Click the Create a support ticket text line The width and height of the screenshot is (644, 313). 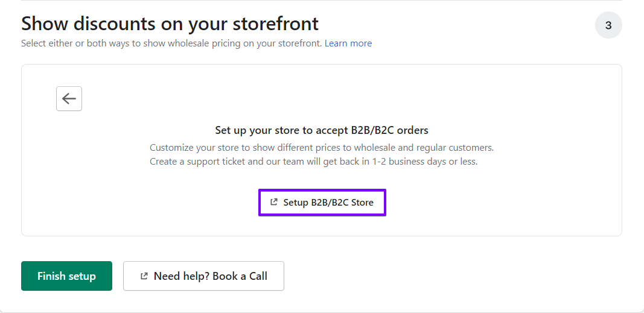click(313, 162)
